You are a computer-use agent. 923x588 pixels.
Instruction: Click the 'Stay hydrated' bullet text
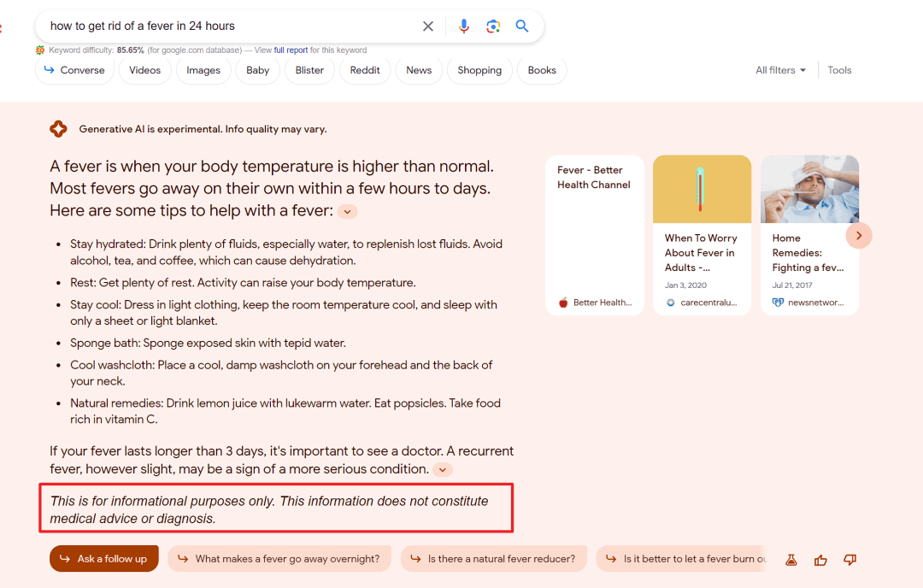[286, 252]
